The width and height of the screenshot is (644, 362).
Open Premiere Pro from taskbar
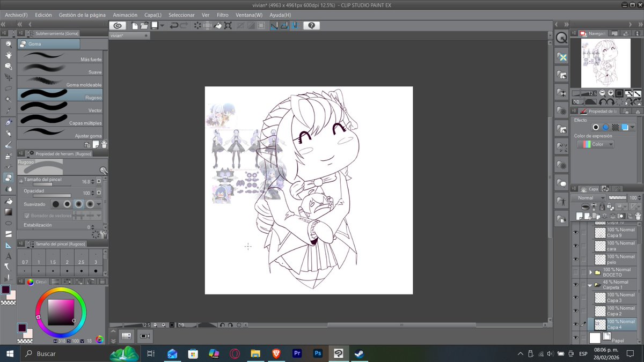tap(297, 353)
